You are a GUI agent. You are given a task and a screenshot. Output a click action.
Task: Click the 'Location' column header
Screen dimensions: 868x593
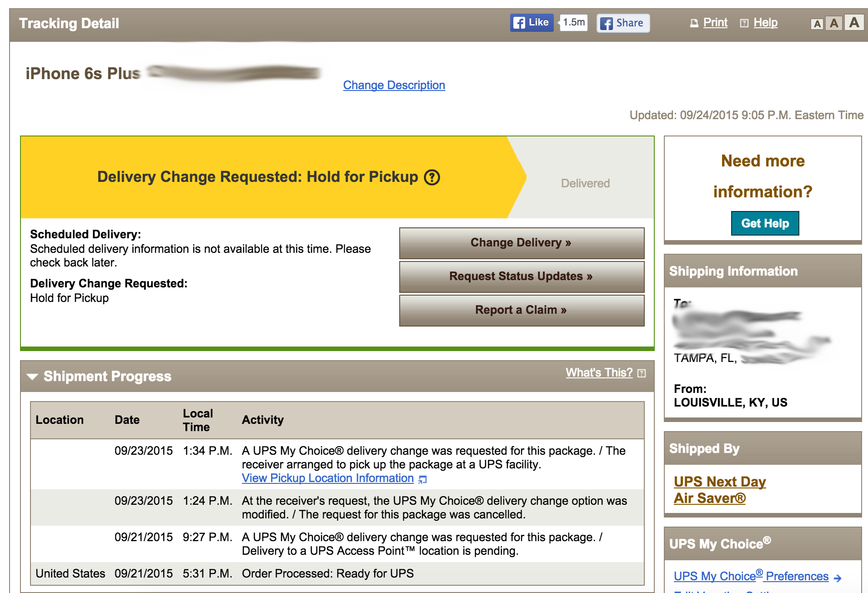pyautogui.click(x=60, y=420)
